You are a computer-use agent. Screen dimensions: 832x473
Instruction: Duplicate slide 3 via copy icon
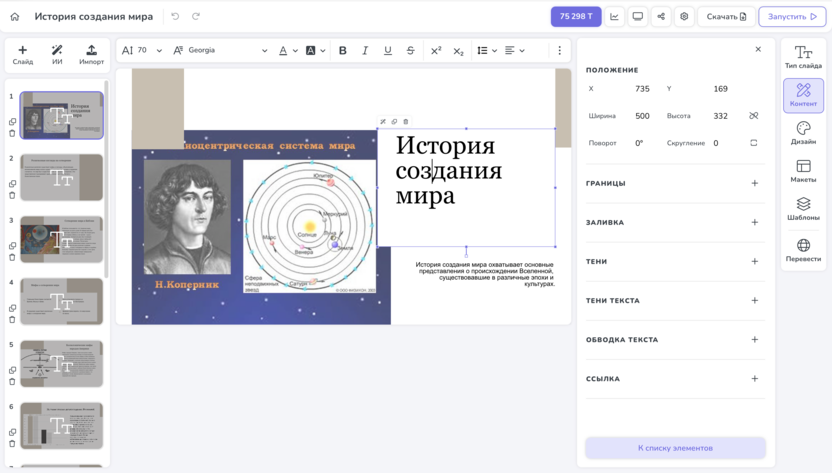pyautogui.click(x=12, y=246)
